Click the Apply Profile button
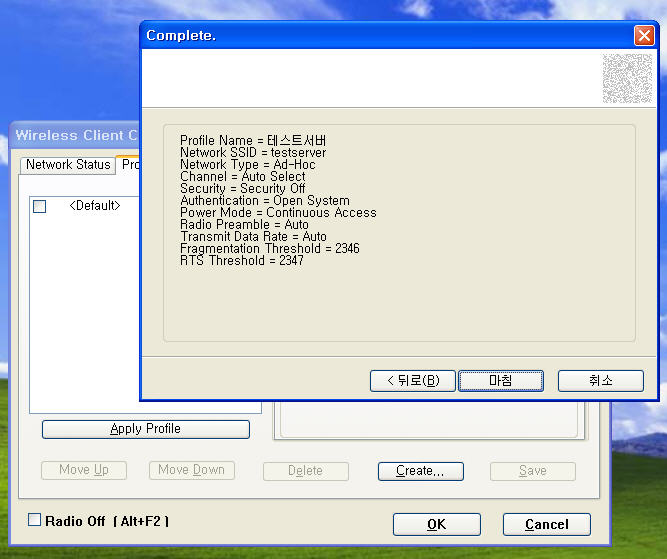This screenshot has height=559, width=667. pos(145,429)
